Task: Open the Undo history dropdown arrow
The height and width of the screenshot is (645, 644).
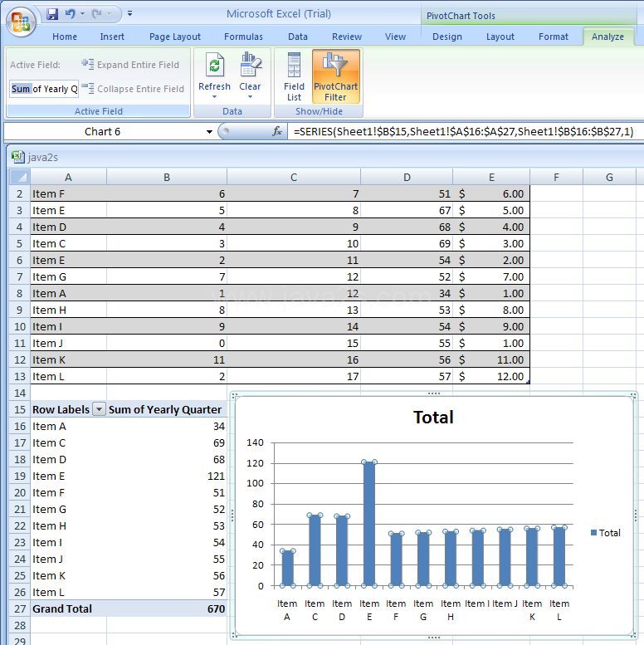Action: pos(82,14)
